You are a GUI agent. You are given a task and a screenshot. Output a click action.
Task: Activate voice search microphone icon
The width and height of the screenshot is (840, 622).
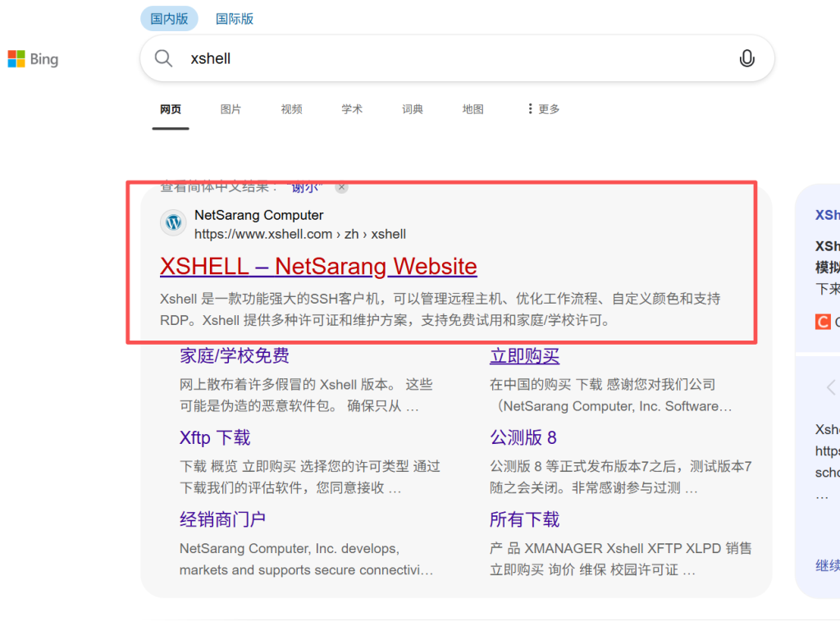(746, 58)
